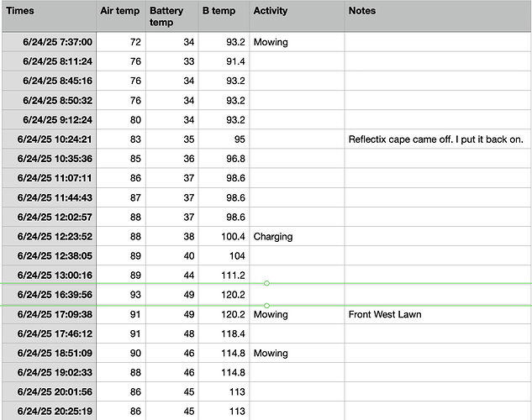Click the row header 6/24/25 9:12:24

pos(50,119)
